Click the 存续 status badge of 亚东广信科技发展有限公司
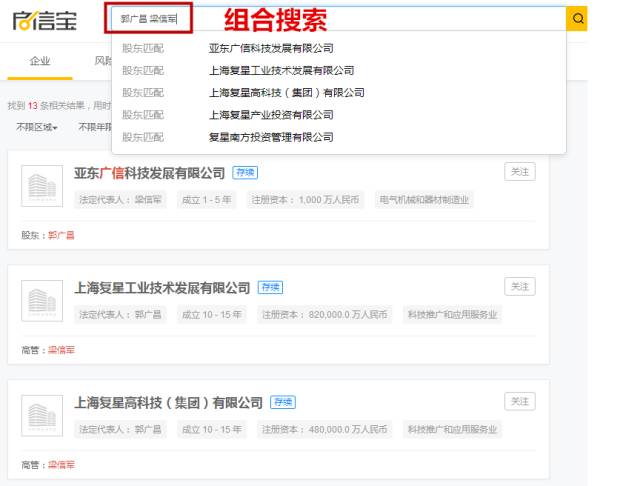Image resolution: width=640 pixels, height=486 pixels. pyautogui.click(x=245, y=173)
